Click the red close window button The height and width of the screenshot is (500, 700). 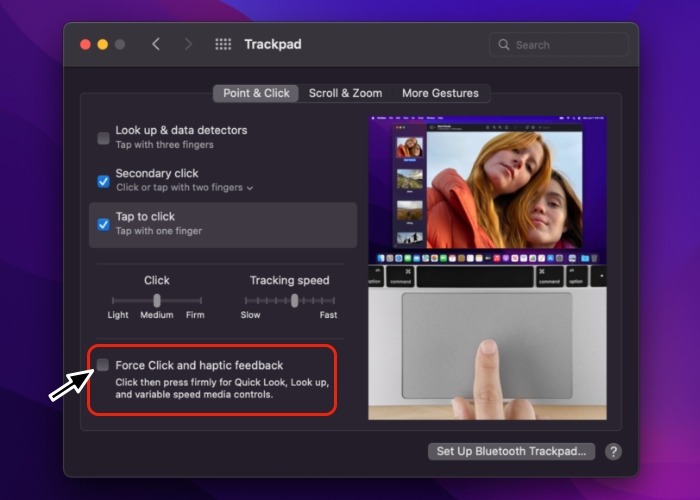(85, 44)
